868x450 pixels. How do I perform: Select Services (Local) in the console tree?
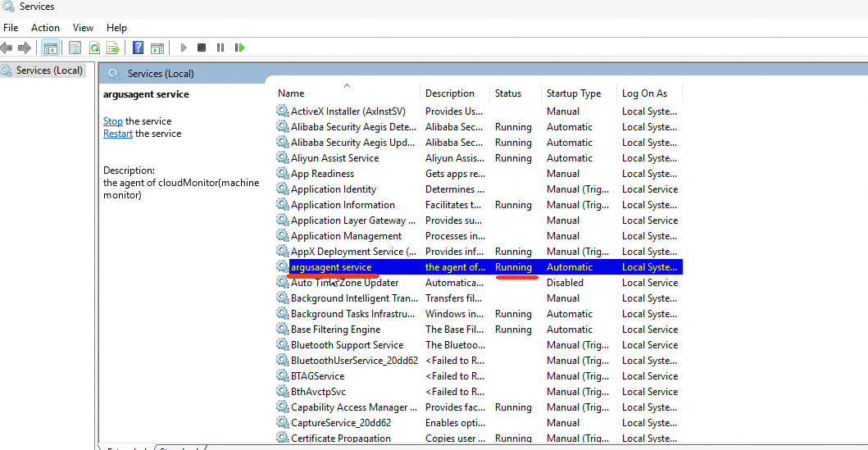pyautogui.click(x=49, y=70)
